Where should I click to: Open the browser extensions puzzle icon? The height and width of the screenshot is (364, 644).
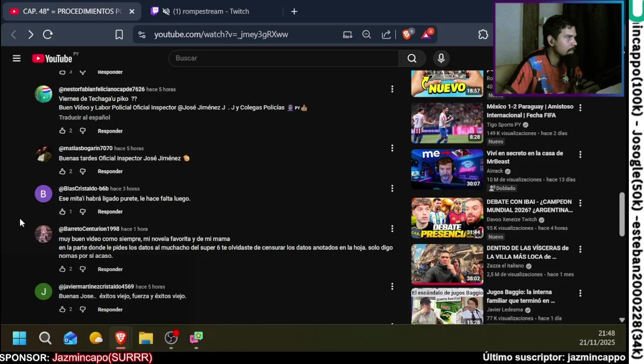tap(483, 34)
